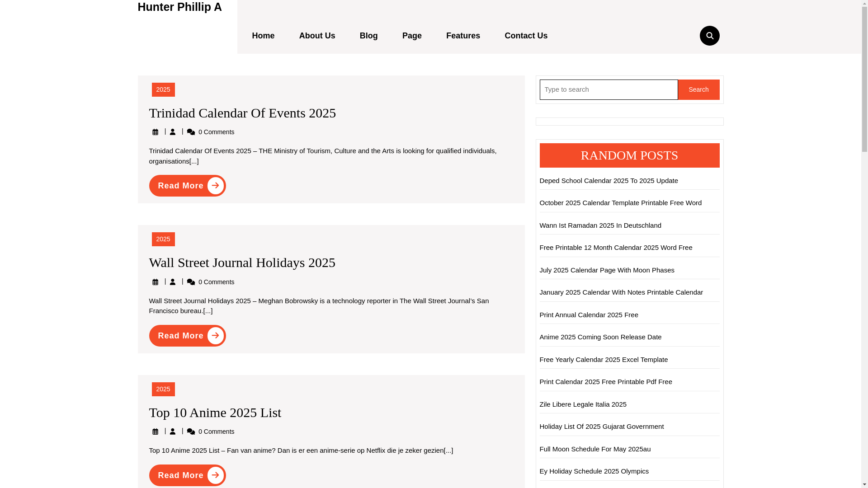The image size is (868, 488).
Task: Open October 2025 Calendar Template Printable link
Action: (x=620, y=203)
